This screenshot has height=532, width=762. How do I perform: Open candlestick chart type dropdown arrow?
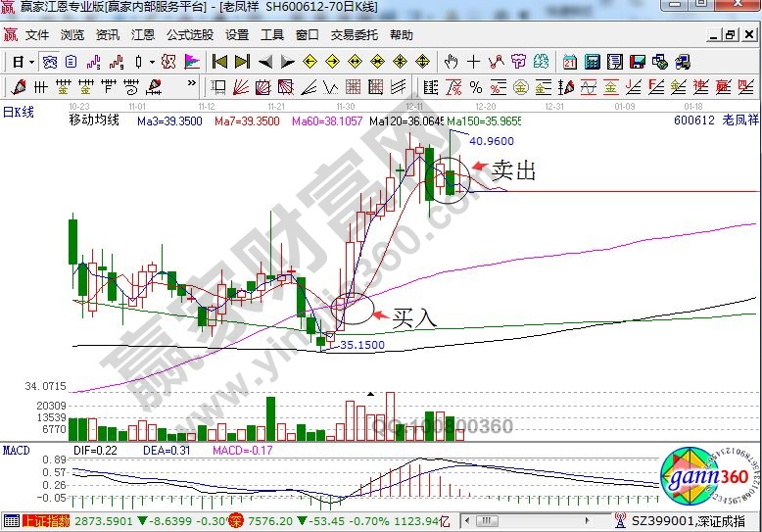152,62
